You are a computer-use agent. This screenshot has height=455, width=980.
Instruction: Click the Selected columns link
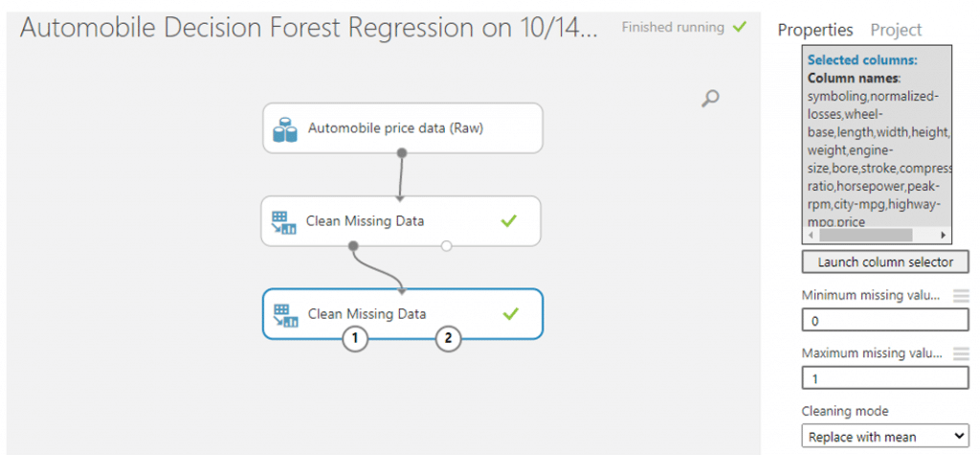click(862, 60)
